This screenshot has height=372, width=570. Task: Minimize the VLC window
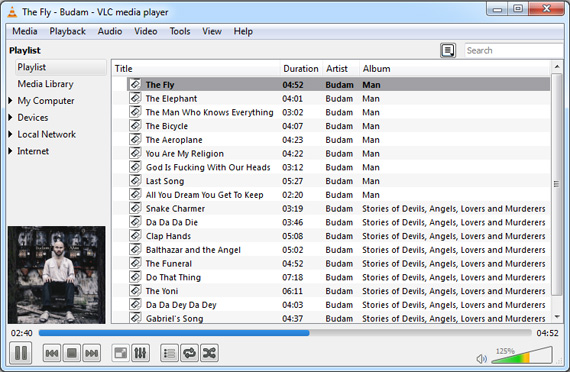coord(497,9)
